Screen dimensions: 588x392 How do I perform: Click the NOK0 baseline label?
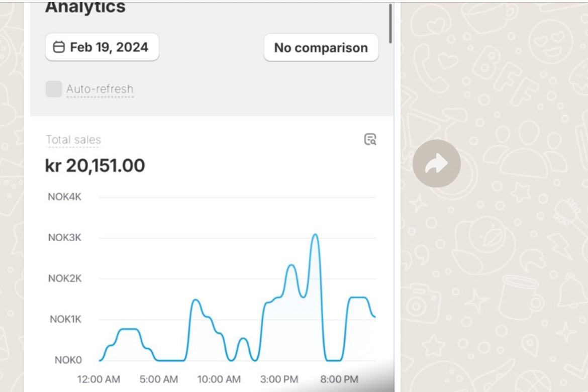click(68, 360)
